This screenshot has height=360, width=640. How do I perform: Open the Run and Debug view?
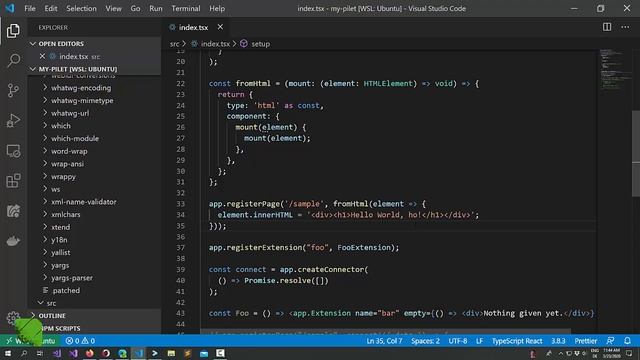pos(13,121)
